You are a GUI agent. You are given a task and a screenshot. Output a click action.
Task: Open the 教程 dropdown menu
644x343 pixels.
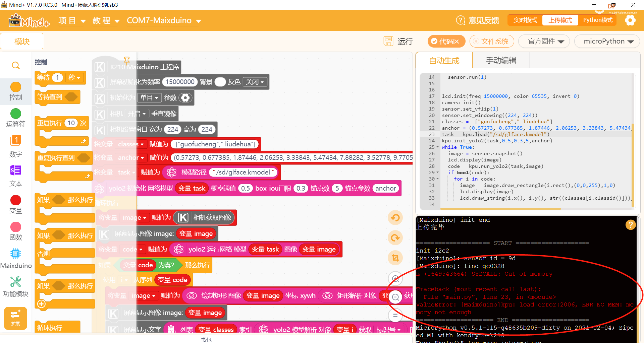[106, 20]
